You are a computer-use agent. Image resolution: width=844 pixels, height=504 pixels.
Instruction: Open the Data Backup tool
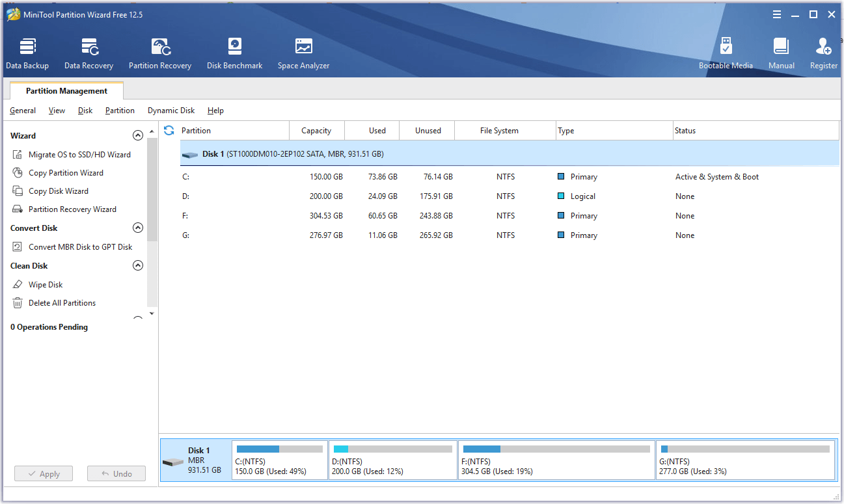[27, 53]
